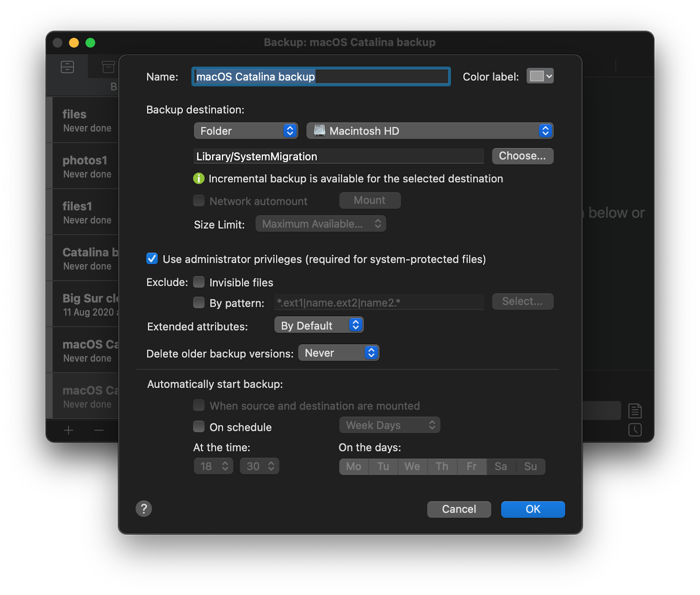This screenshot has height=595, width=700.
Task: Click the help question mark icon
Action: pos(143,509)
